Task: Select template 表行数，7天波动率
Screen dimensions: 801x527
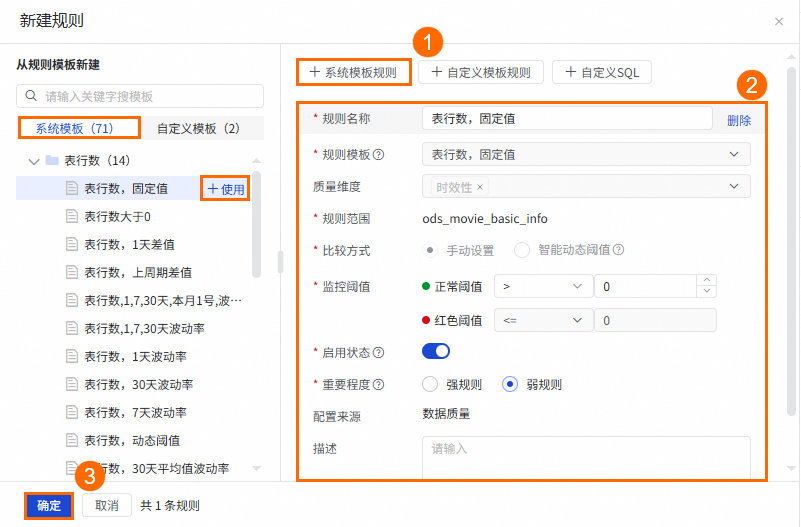Action: (135, 413)
